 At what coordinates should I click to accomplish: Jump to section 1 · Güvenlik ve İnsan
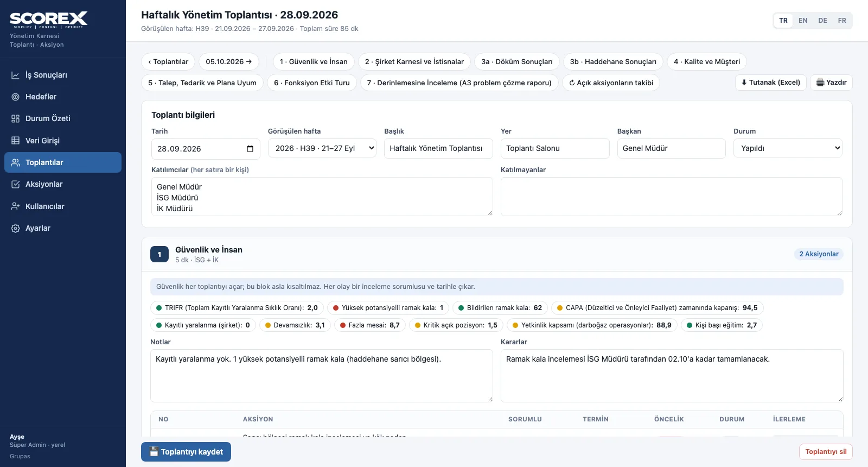point(314,61)
